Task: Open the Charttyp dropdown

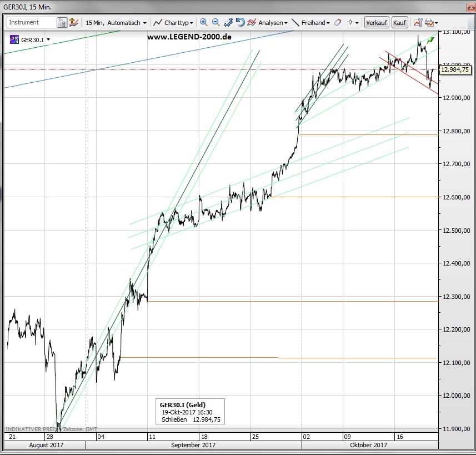Action: click(173, 23)
